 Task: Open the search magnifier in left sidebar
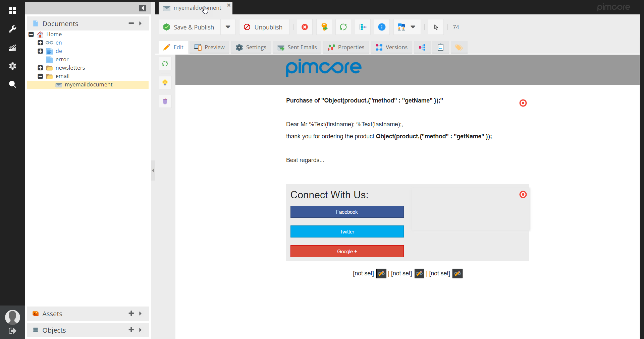click(12, 84)
